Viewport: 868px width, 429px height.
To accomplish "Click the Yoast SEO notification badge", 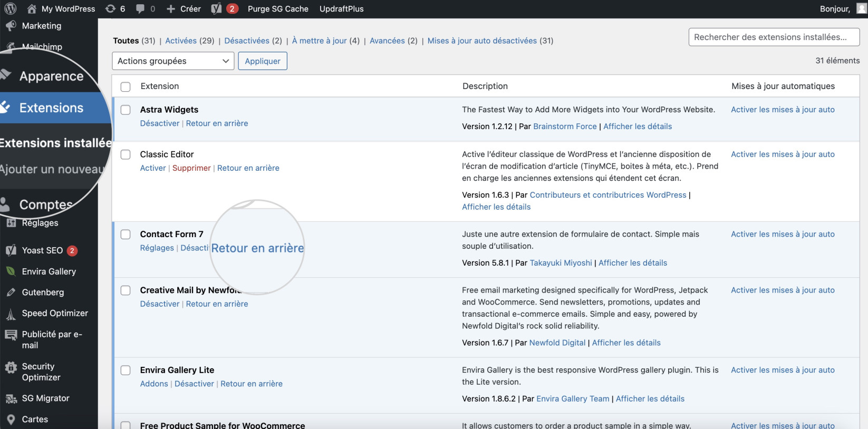I will coord(72,251).
